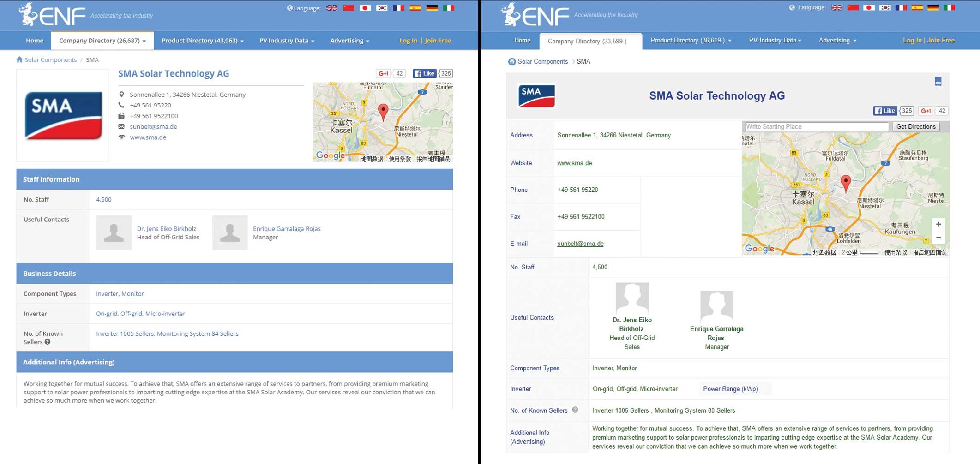Select Japanese flag in left page
The image size is (980, 464).
[x=365, y=8]
